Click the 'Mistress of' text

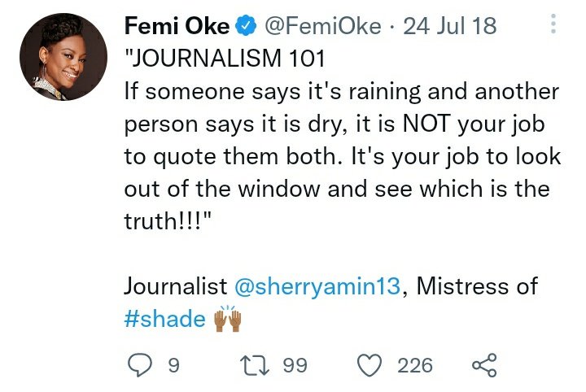click(x=477, y=286)
